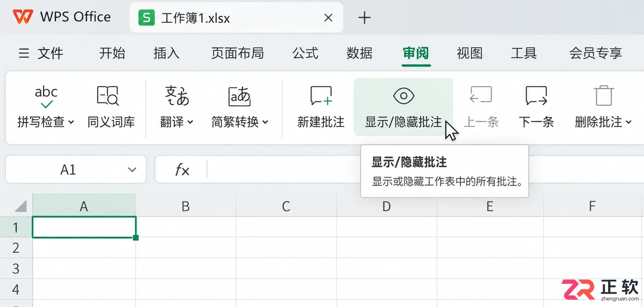The width and height of the screenshot is (644, 307).
Task: Open 同义词库 thesaurus icon
Action: (108, 96)
